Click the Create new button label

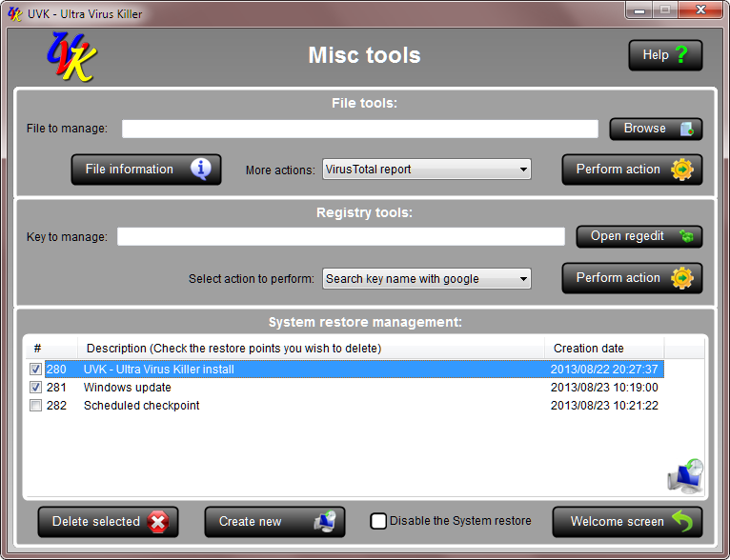click(x=250, y=521)
